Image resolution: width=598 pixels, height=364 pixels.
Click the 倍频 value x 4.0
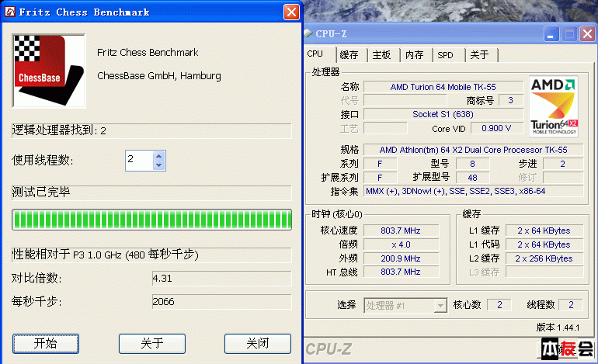click(401, 244)
